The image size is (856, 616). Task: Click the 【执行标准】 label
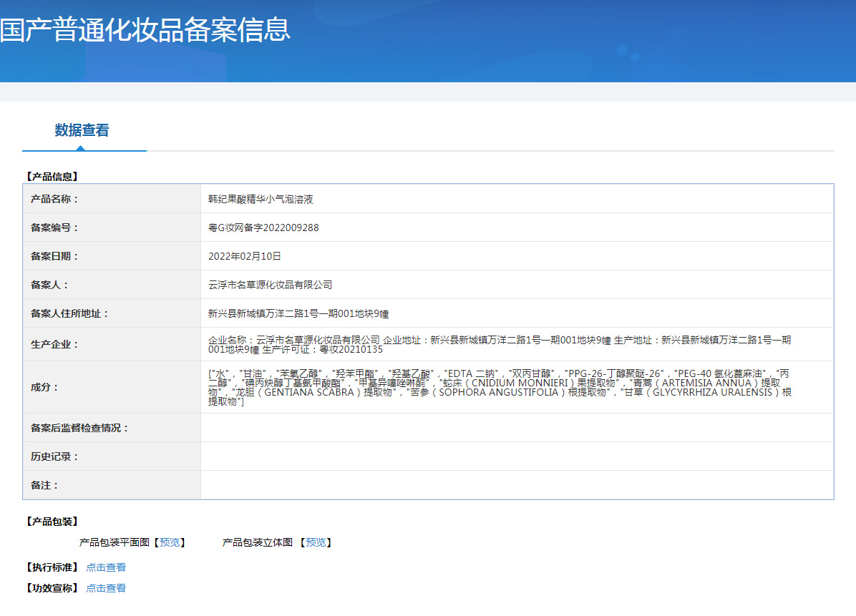click(52, 567)
